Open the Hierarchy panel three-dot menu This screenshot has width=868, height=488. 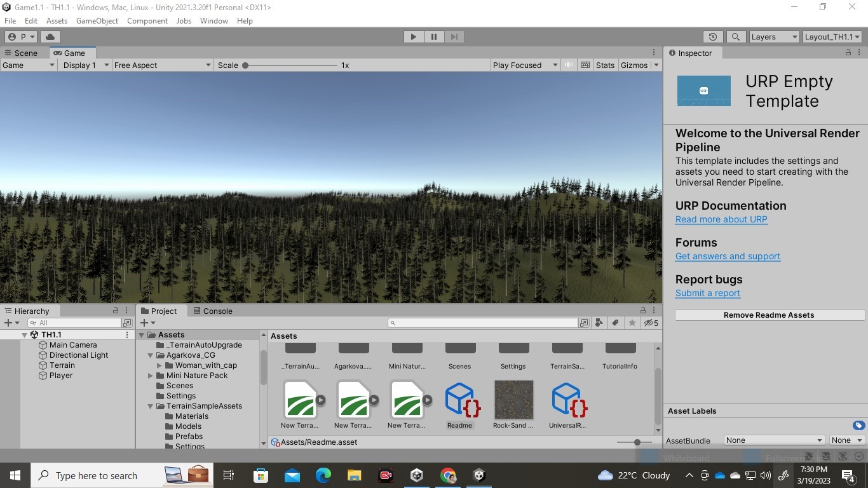point(128,311)
